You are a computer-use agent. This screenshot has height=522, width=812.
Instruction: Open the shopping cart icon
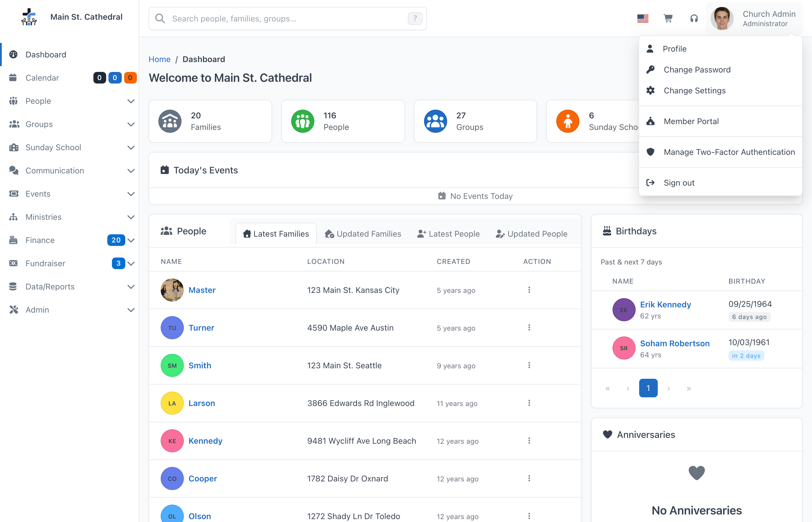pos(668,18)
